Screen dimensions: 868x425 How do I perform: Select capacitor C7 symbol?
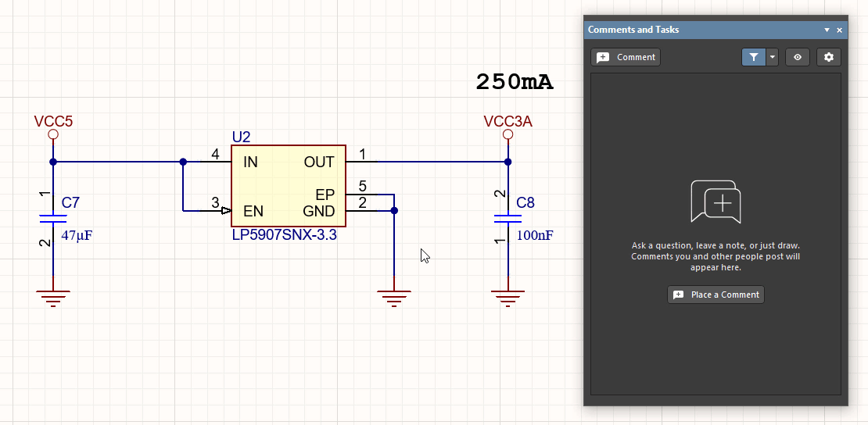tap(53, 219)
